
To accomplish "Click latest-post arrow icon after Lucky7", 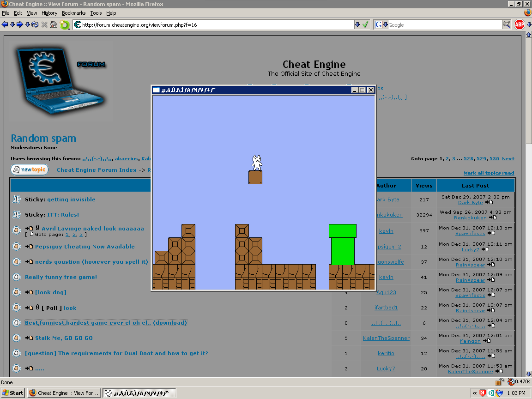I will point(485,249).
